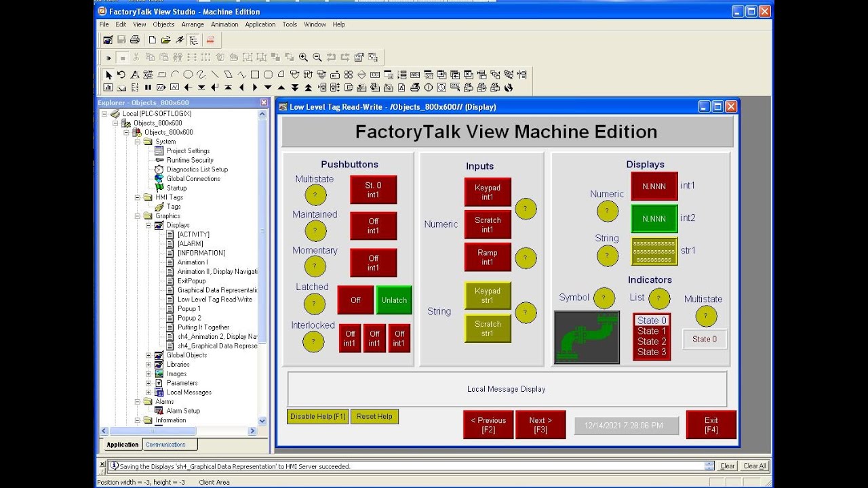
Task: Click the Clear All button in diagnostics bar
Action: [x=755, y=466]
